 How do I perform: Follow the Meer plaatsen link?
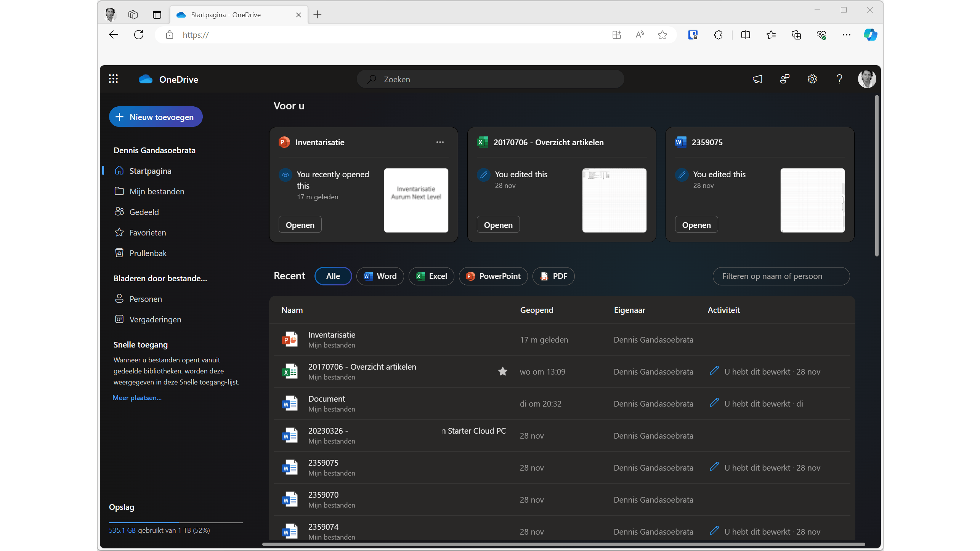pyautogui.click(x=137, y=397)
